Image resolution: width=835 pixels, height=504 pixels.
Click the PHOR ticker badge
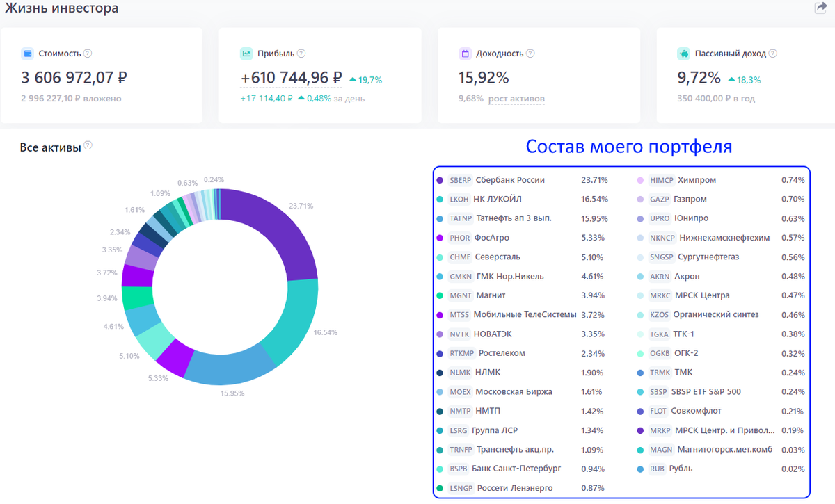(x=460, y=238)
